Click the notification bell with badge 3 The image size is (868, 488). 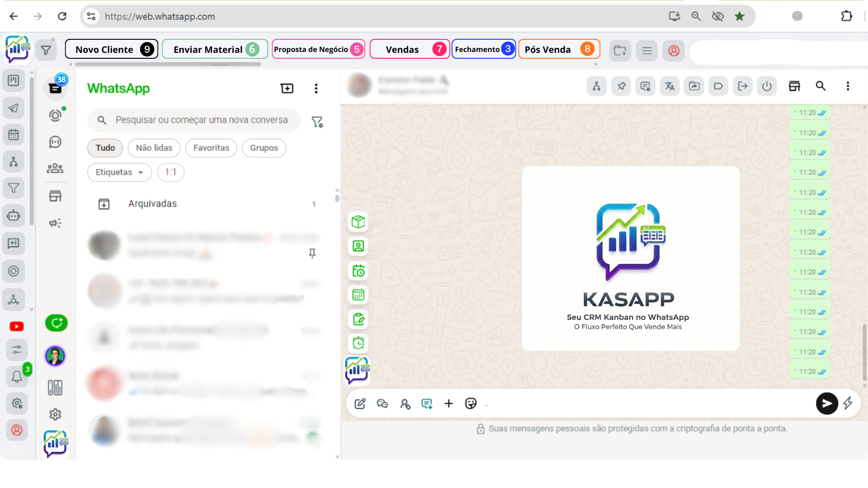[17, 376]
